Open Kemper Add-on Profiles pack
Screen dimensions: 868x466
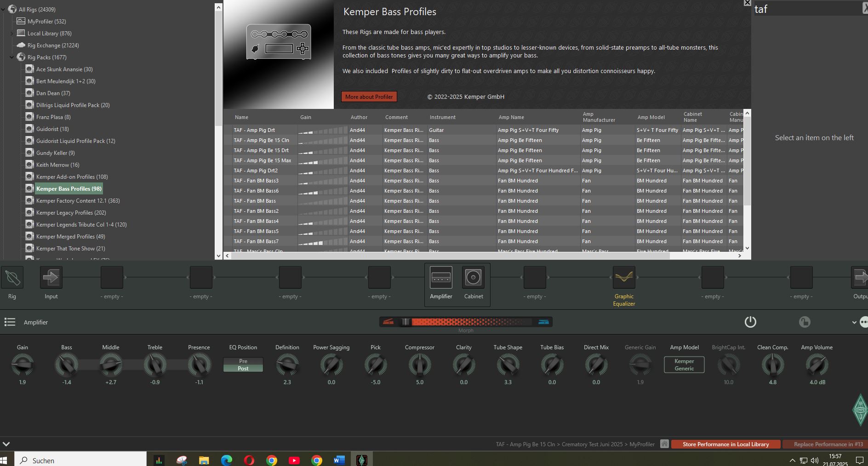click(x=72, y=176)
